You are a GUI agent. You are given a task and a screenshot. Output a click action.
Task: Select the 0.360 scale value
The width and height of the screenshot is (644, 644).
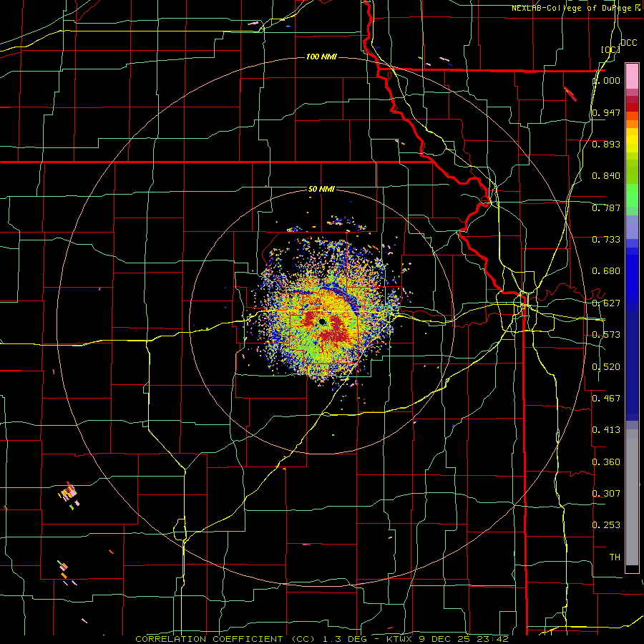pos(606,462)
